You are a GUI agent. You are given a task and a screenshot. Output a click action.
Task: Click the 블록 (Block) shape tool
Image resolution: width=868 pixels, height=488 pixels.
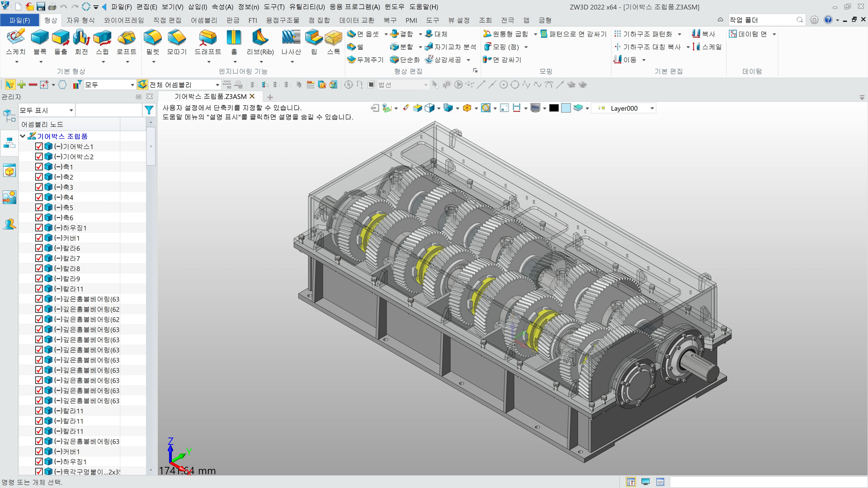pyautogui.click(x=40, y=38)
